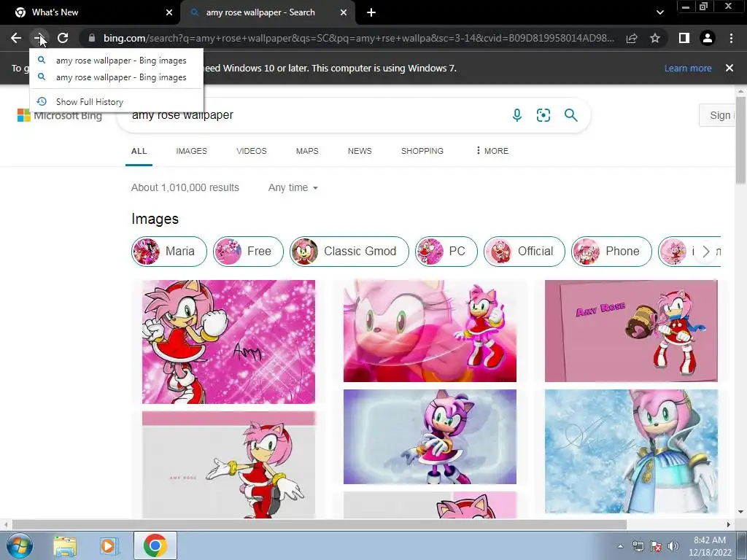Click the chip carousel next arrow

pyautogui.click(x=706, y=252)
